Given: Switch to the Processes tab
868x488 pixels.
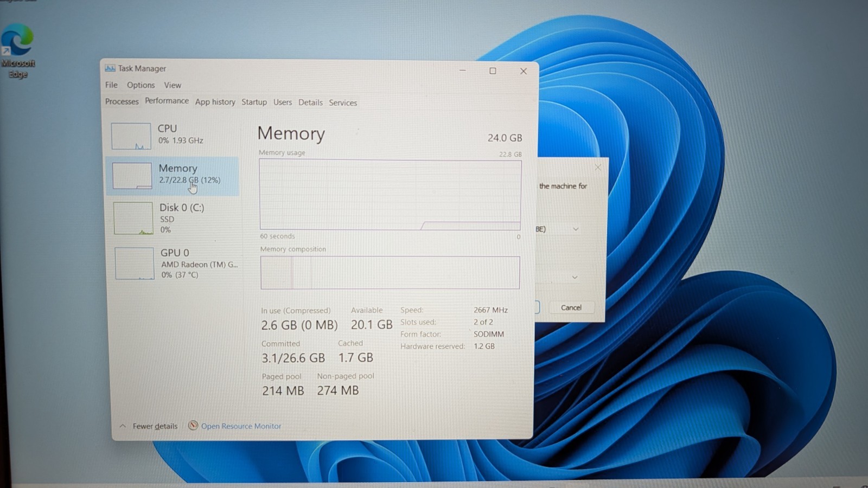Looking at the screenshot, I should coord(122,101).
